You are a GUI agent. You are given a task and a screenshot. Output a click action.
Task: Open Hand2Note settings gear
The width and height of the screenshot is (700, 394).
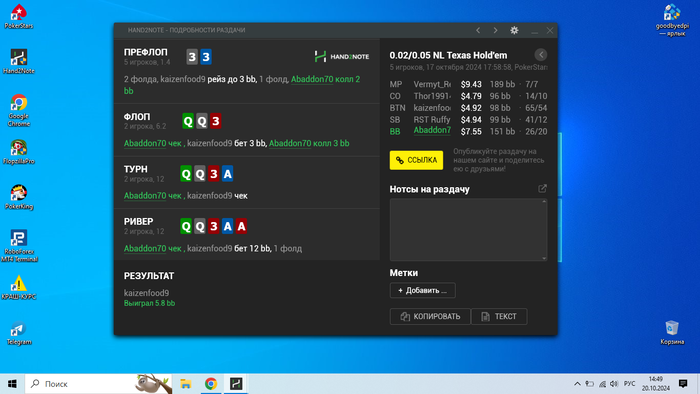(514, 30)
